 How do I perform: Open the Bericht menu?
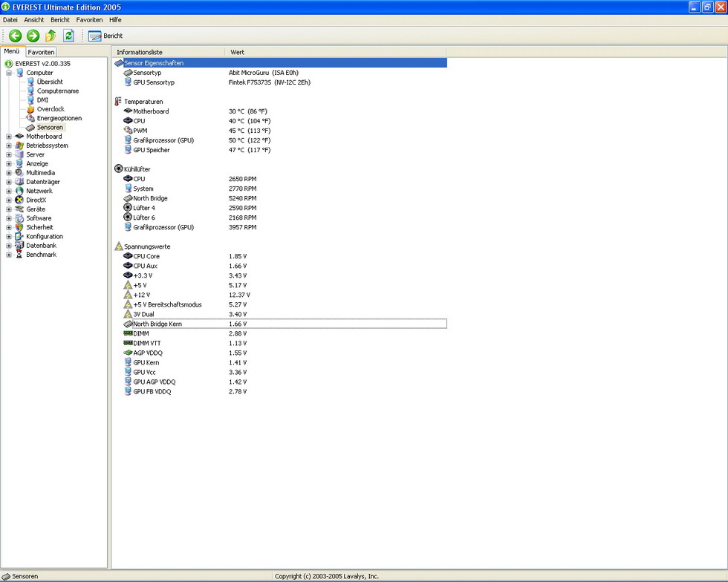pyautogui.click(x=60, y=20)
